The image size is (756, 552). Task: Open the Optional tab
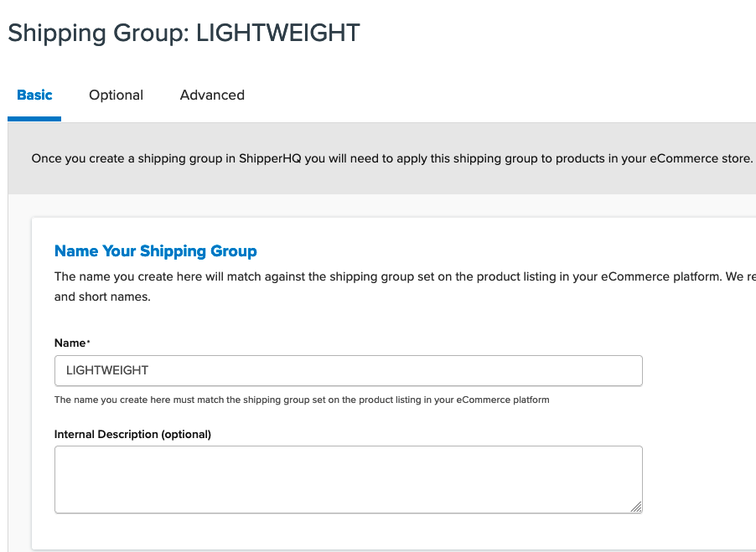[x=116, y=95]
